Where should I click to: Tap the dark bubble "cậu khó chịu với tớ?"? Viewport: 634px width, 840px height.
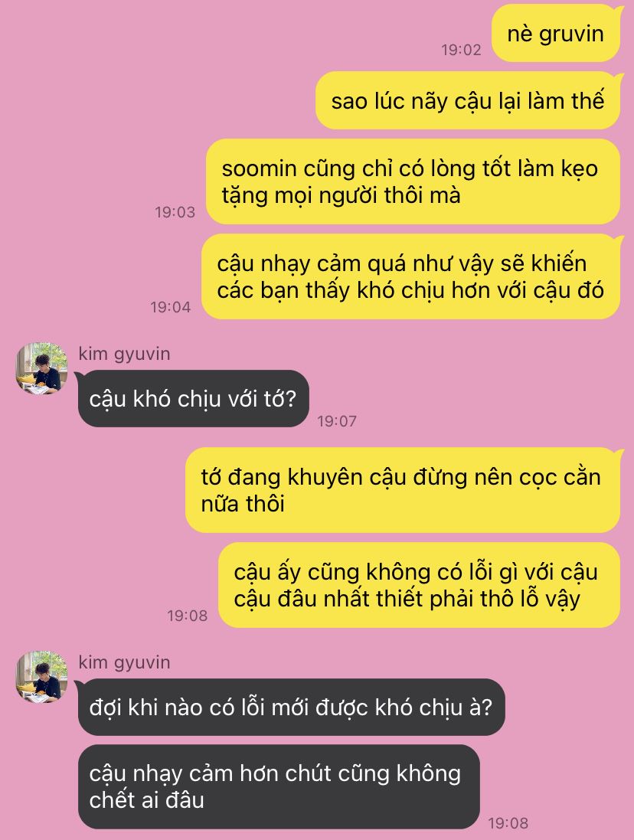tap(193, 399)
